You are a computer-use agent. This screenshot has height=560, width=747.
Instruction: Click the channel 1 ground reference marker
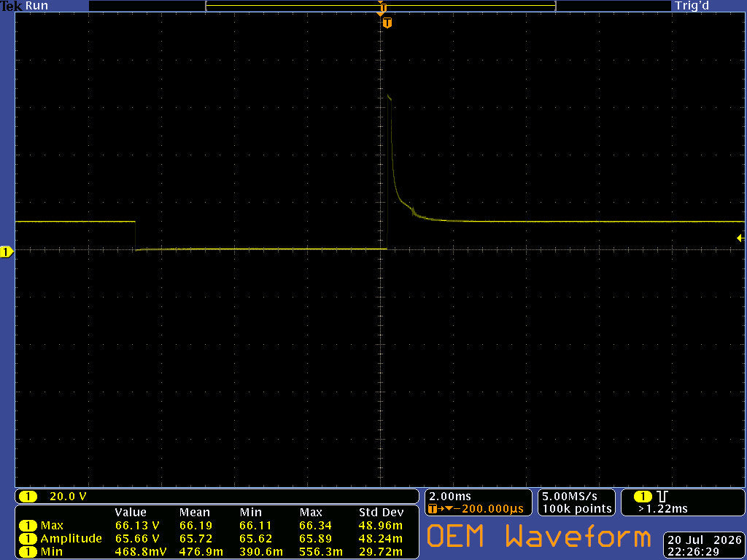[7, 252]
